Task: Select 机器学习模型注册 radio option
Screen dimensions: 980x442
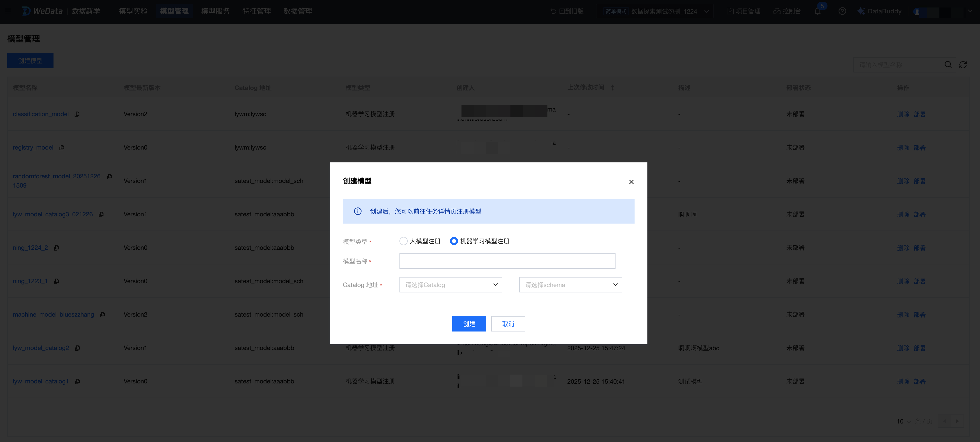Action: (x=454, y=241)
